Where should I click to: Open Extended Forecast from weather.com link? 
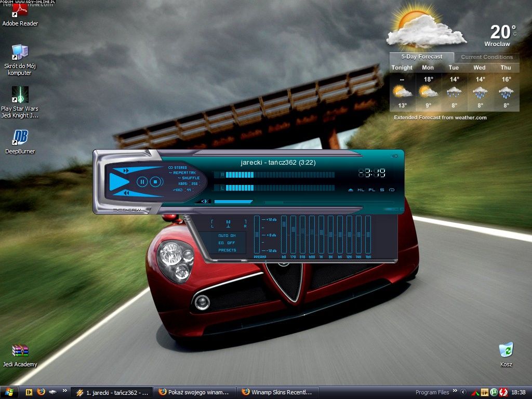[x=440, y=117]
